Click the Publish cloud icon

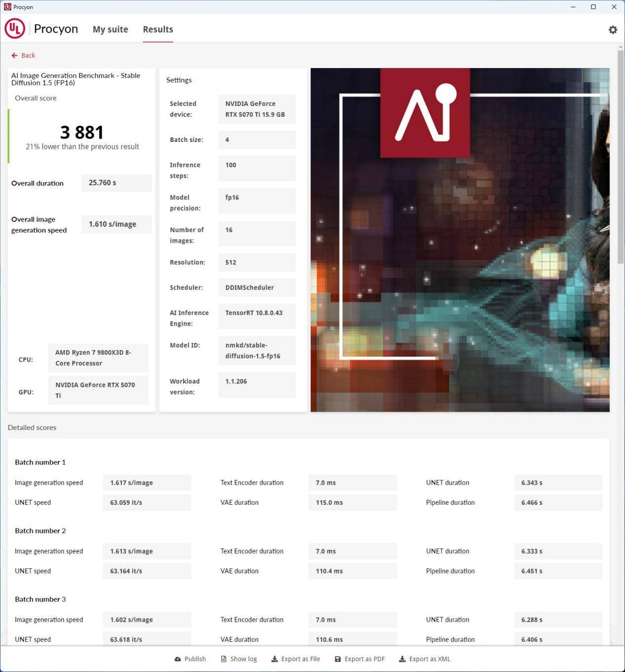(178, 659)
